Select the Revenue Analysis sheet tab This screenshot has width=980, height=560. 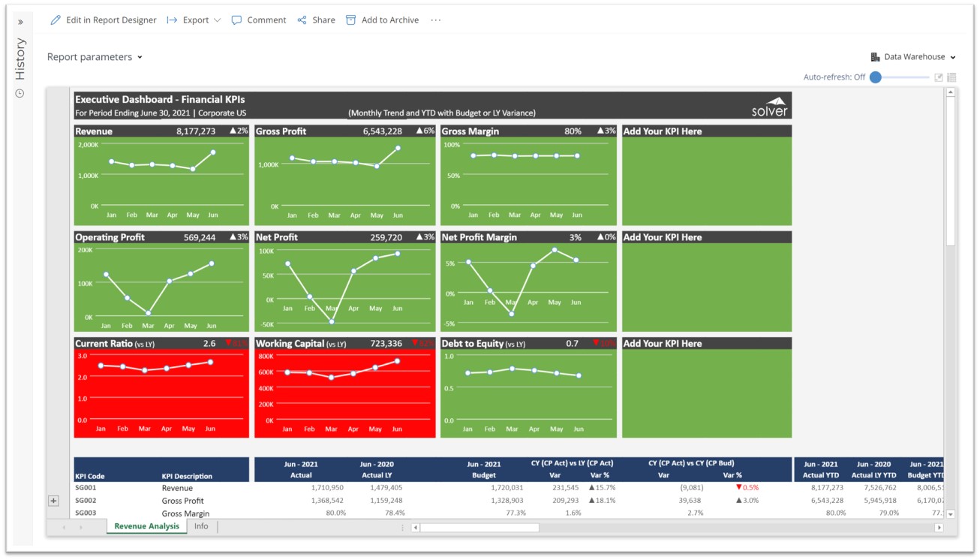point(146,527)
